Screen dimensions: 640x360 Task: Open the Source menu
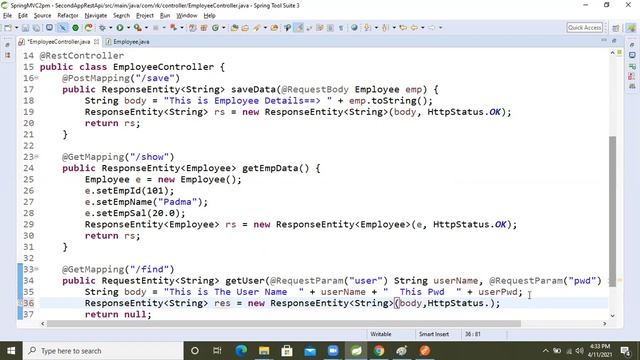pos(42,16)
